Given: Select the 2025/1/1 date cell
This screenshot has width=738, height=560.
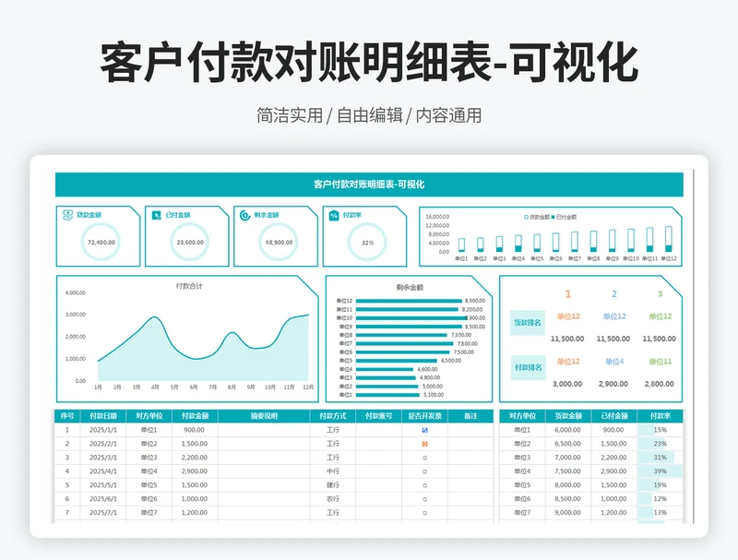Looking at the screenshot, I should 103,430.
